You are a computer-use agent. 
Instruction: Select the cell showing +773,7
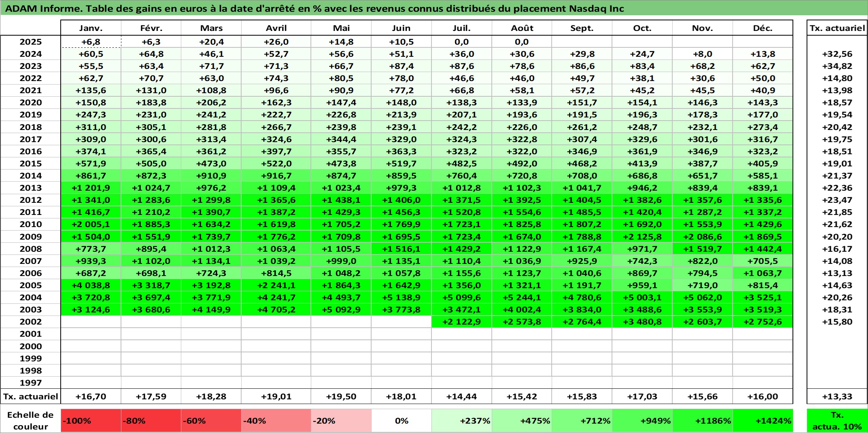point(91,249)
